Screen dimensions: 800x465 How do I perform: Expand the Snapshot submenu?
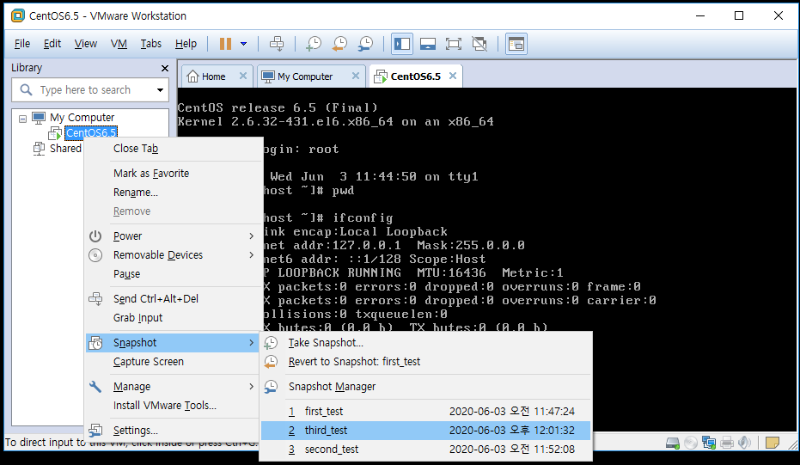click(x=173, y=343)
